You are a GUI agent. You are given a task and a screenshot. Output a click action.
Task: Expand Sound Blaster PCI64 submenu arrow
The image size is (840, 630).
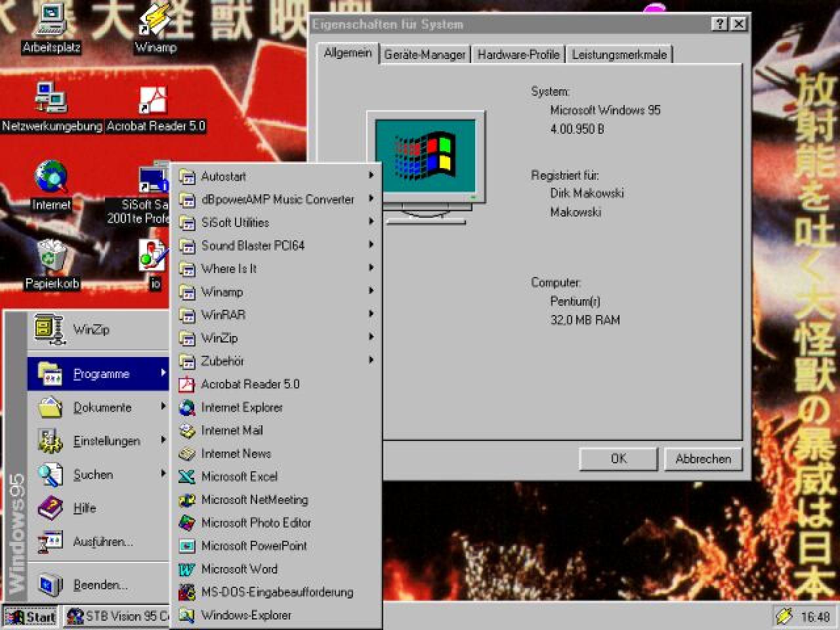pos(371,244)
